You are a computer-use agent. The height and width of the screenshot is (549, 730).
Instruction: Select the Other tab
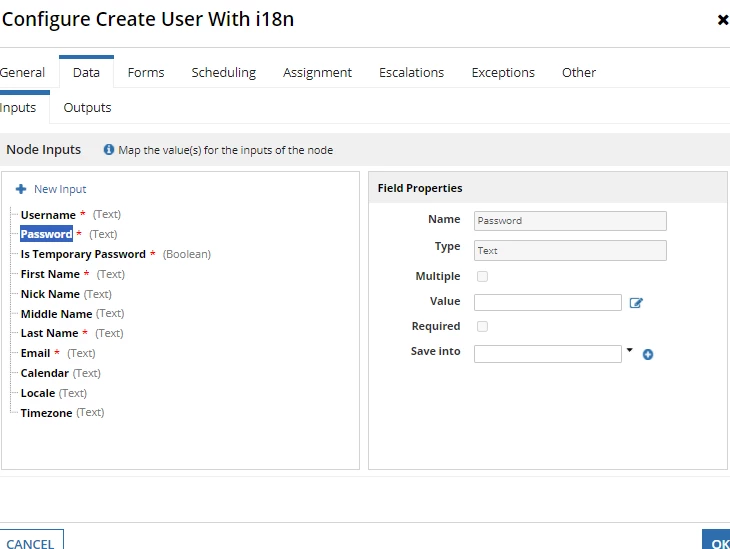pos(579,73)
